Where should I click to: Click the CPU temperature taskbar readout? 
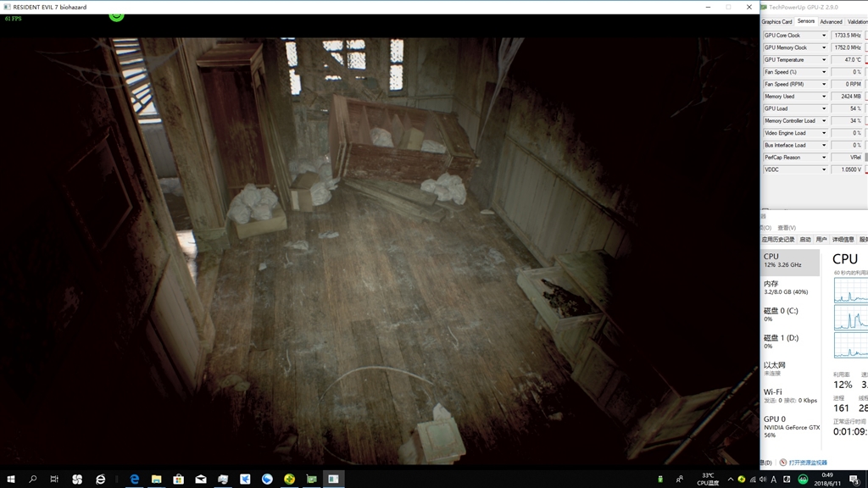pyautogui.click(x=708, y=480)
